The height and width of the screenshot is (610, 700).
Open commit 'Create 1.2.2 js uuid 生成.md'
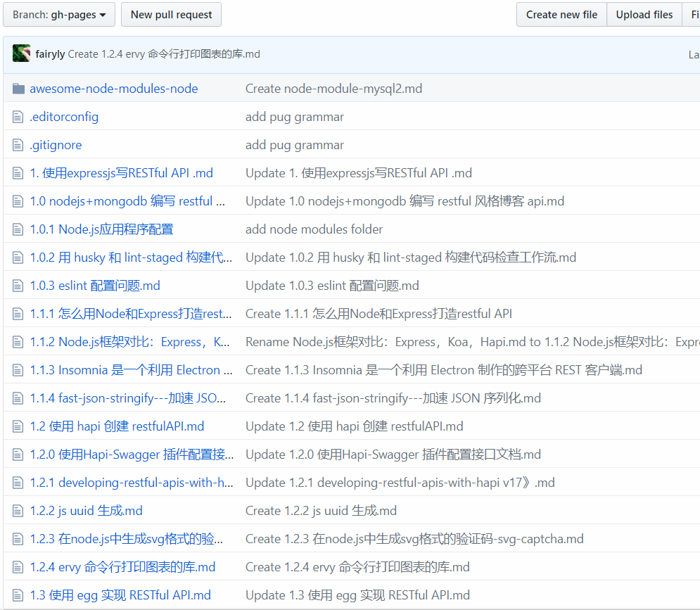coord(321,511)
